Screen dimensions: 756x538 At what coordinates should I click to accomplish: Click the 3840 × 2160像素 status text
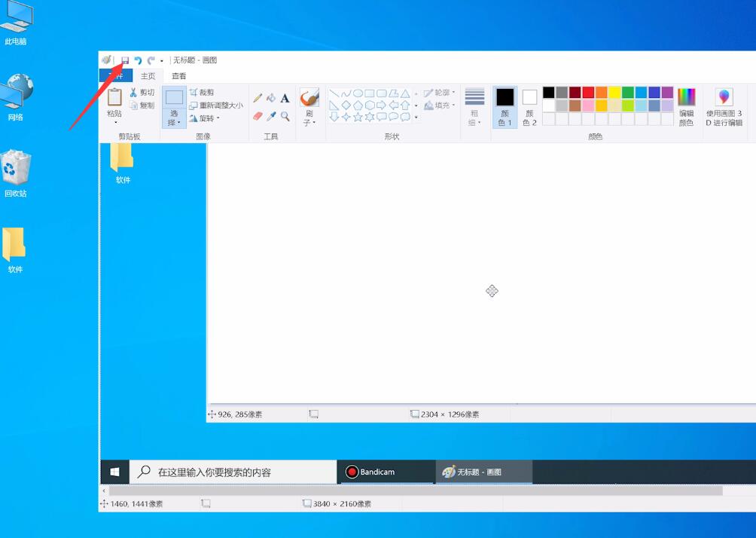(x=342, y=504)
